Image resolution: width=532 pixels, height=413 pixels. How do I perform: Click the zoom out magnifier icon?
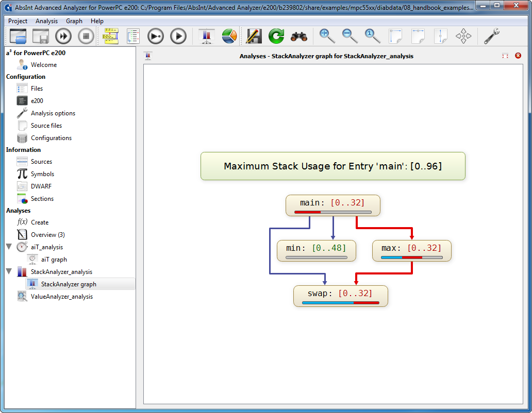pos(350,36)
